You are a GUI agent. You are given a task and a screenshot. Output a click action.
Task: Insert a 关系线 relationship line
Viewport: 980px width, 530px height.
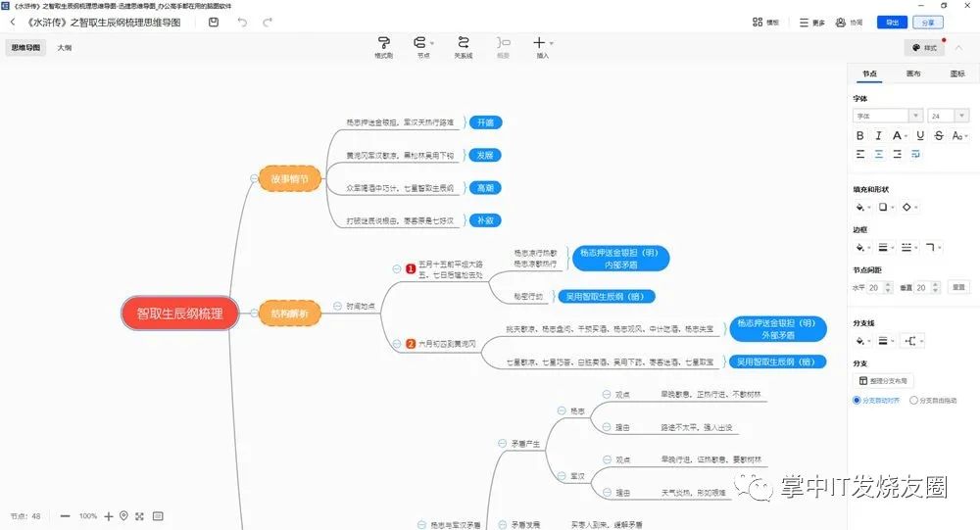pyautogui.click(x=464, y=47)
